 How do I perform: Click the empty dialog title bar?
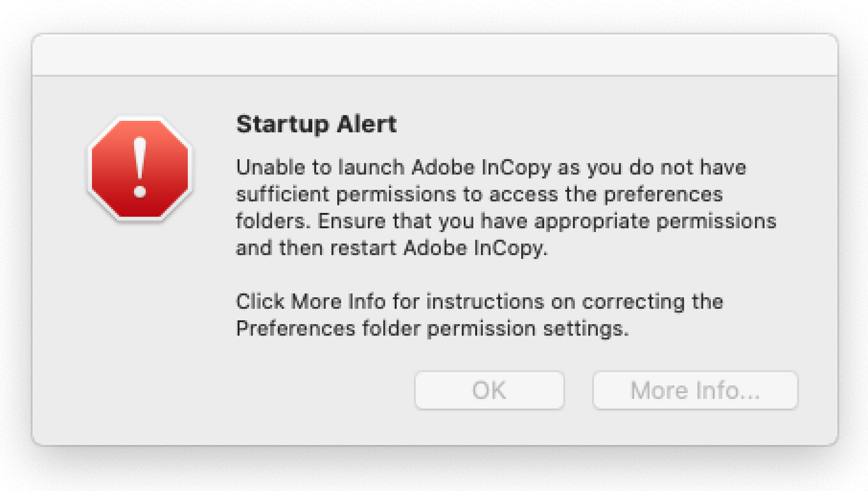(435, 55)
